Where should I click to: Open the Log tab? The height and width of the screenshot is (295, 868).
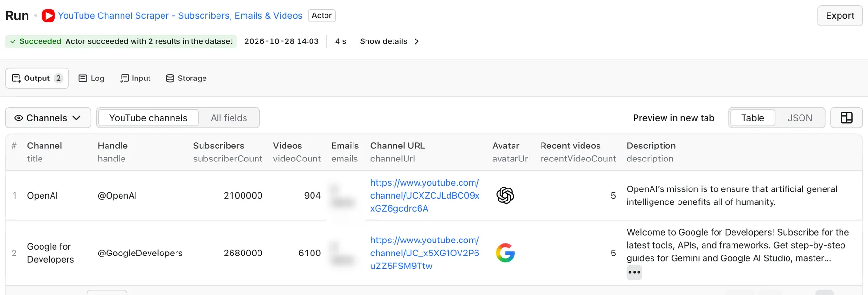click(92, 78)
